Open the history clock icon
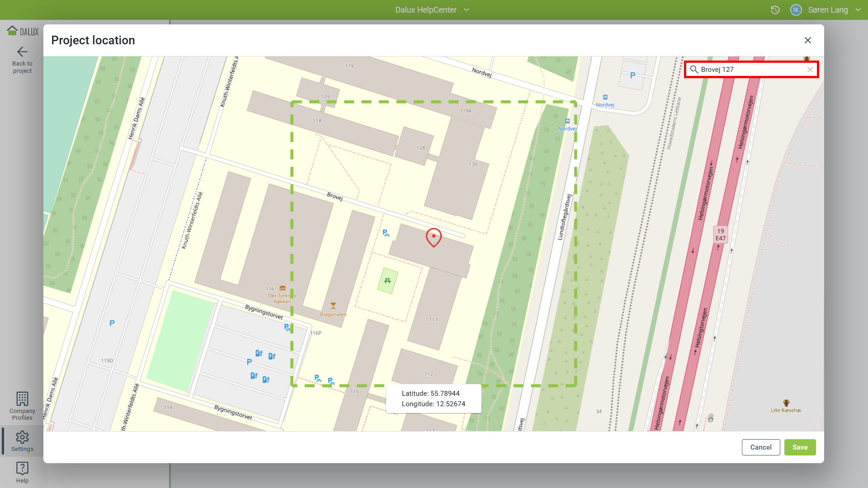 pyautogui.click(x=775, y=10)
